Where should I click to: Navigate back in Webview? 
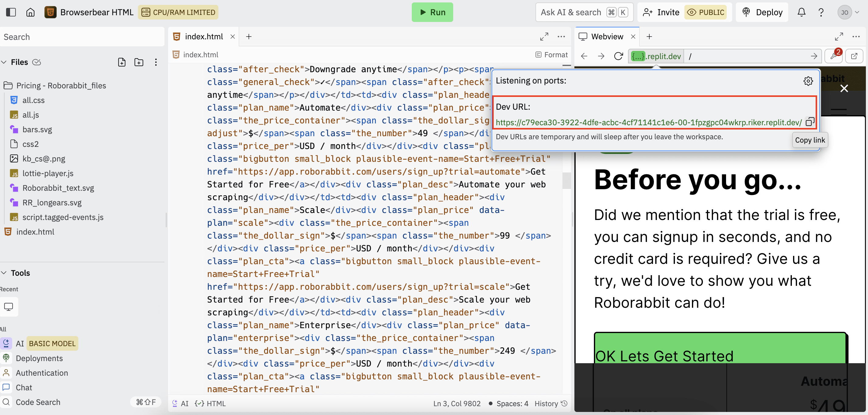(584, 56)
